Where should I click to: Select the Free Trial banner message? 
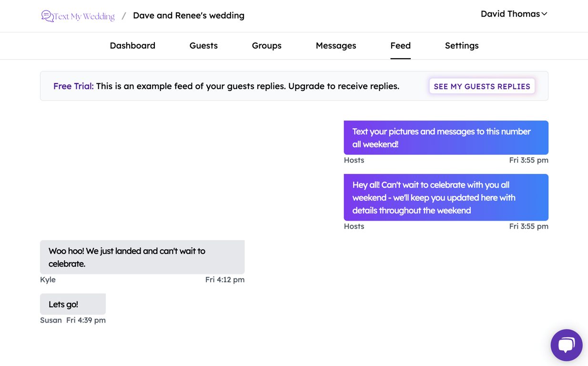click(x=226, y=86)
